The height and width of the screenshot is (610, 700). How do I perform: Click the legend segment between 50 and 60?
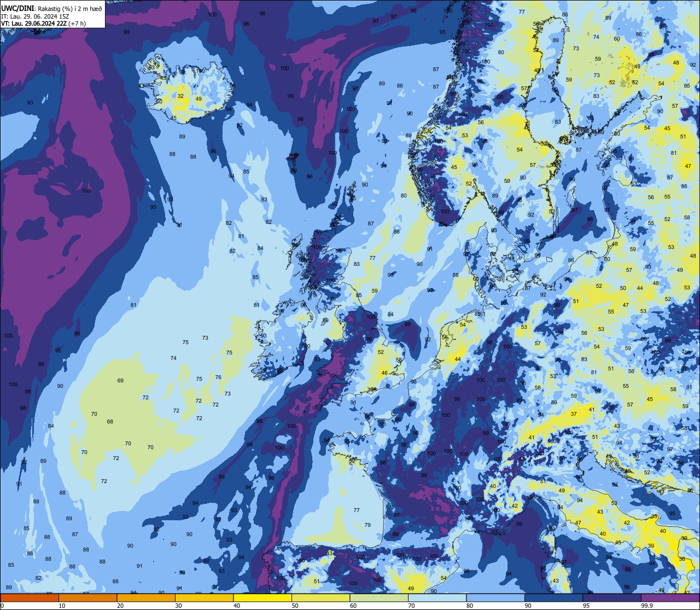click(x=320, y=597)
